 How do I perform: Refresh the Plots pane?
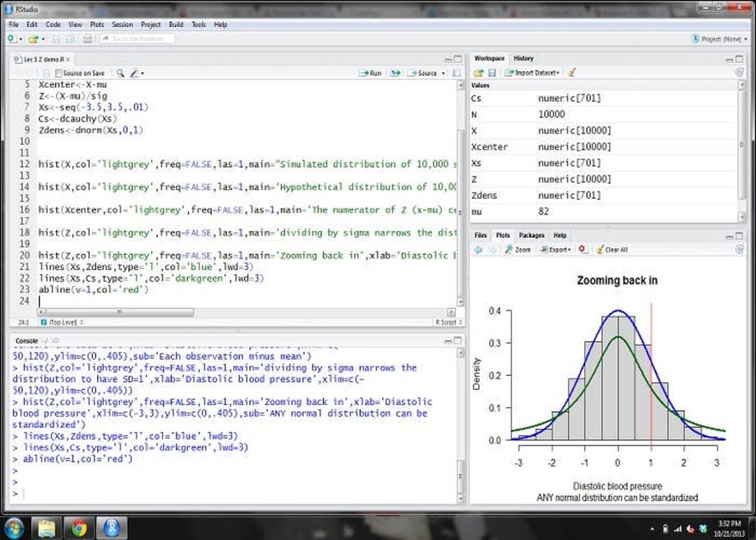(740, 250)
